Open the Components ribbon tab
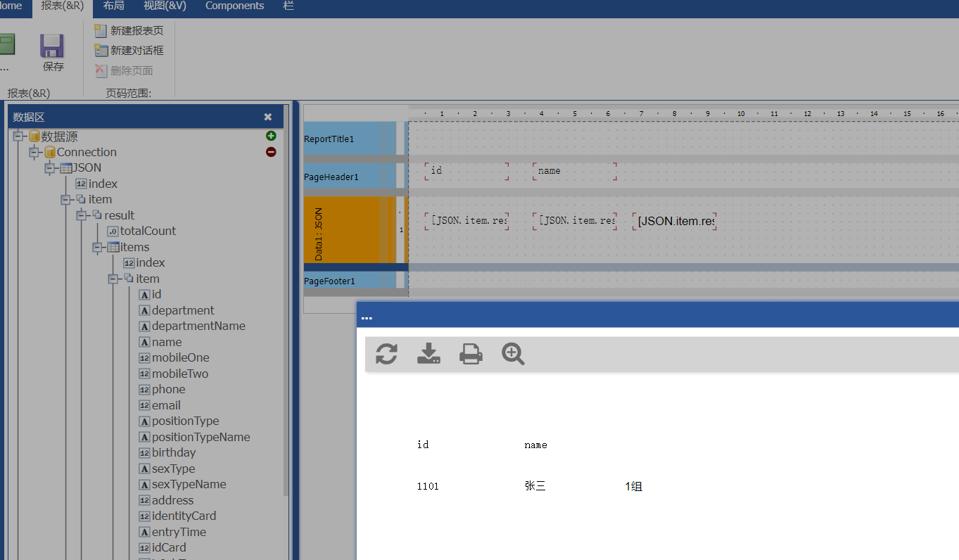Viewport: 959px width, 560px height. tap(235, 6)
